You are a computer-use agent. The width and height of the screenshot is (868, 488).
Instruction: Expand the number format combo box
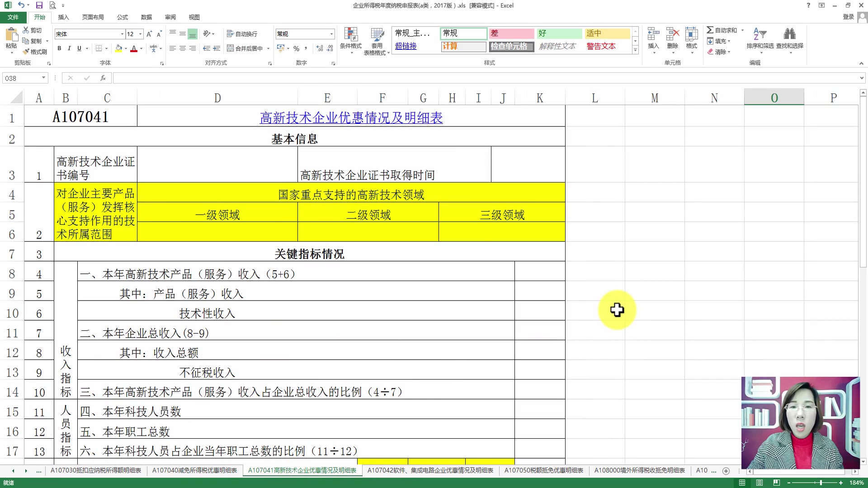click(331, 34)
